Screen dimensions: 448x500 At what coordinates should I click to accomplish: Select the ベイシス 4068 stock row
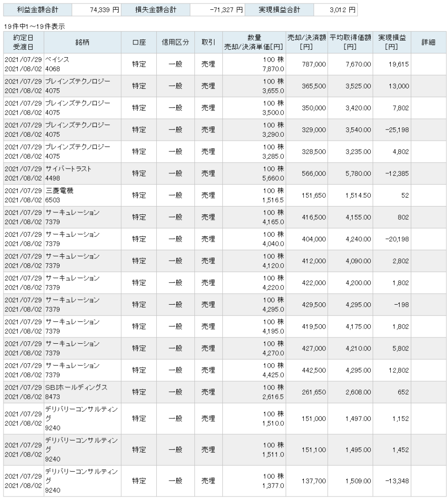point(225,64)
